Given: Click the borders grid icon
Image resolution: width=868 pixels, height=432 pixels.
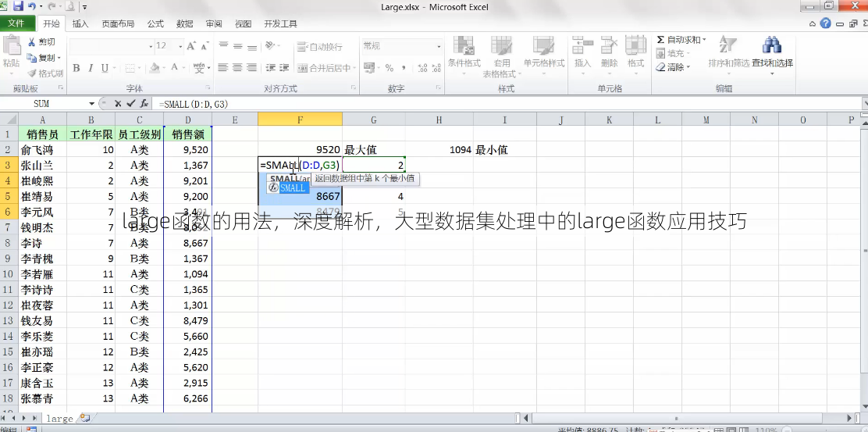Looking at the screenshot, I should [x=130, y=68].
